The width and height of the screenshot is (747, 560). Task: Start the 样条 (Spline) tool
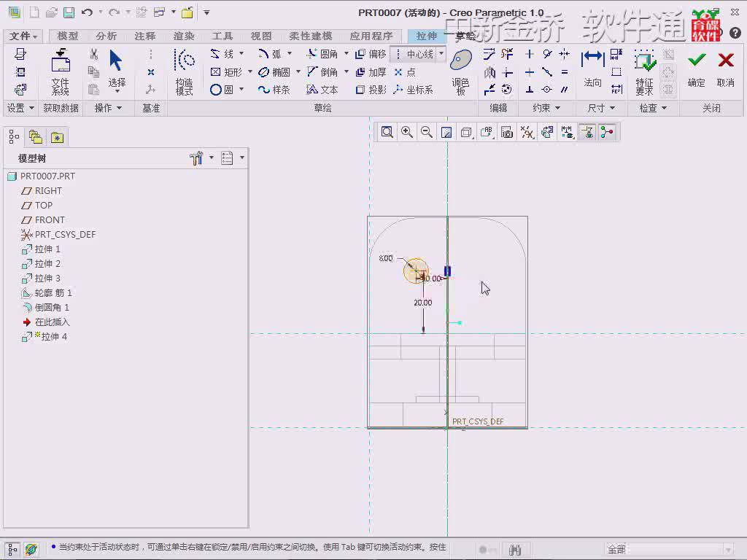tap(274, 90)
